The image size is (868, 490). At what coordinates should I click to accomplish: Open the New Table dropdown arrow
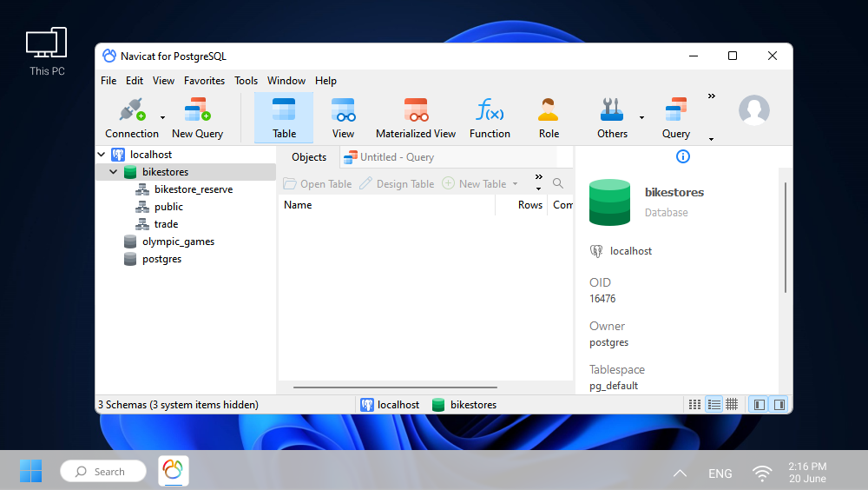tap(516, 184)
